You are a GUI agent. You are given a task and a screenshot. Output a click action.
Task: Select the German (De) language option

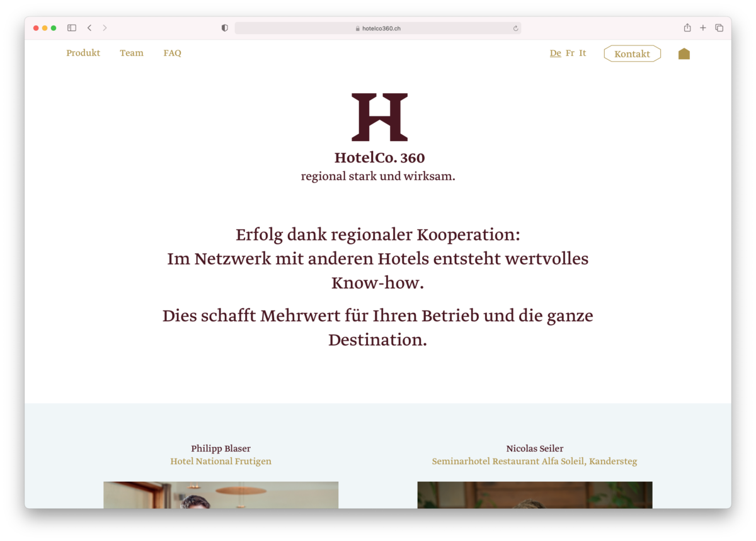point(555,53)
